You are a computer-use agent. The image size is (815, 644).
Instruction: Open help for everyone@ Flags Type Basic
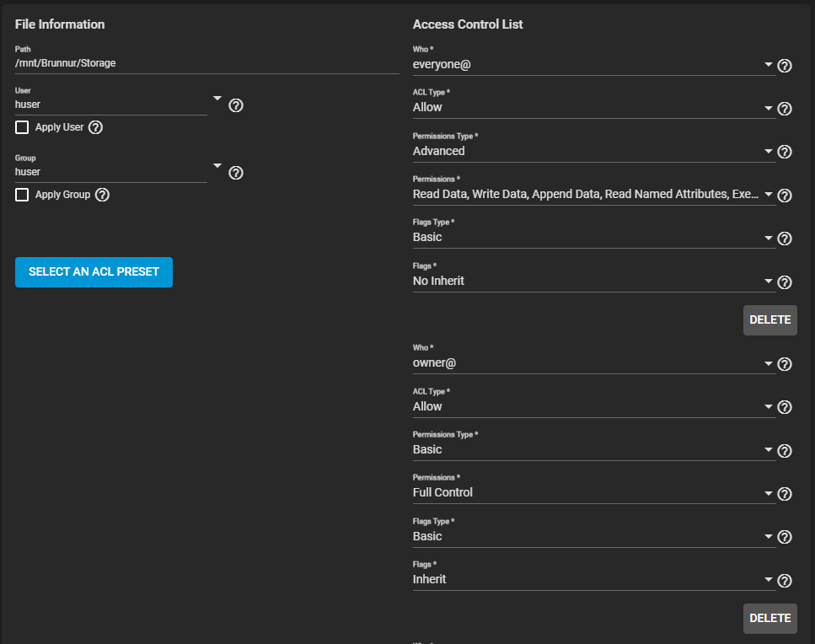785,239
